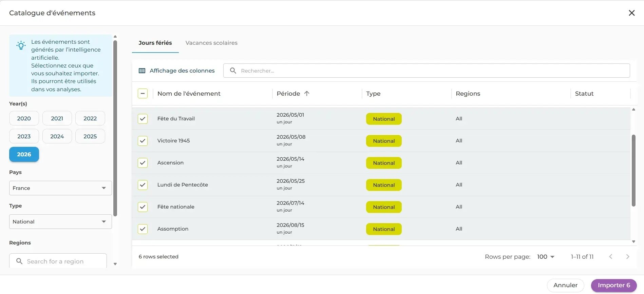Deselect the highlighted year 2026

pos(24,154)
